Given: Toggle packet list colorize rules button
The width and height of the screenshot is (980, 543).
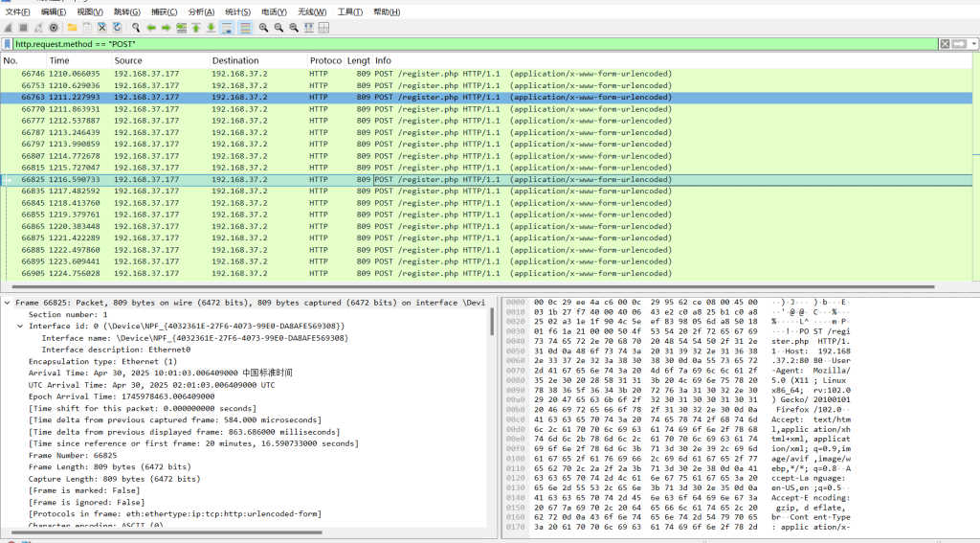Looking at the screenshot, I should pos(245,28).
